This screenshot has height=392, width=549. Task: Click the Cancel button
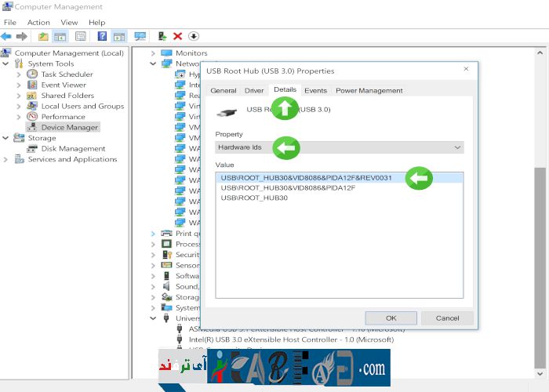click(x=447, y=318)
